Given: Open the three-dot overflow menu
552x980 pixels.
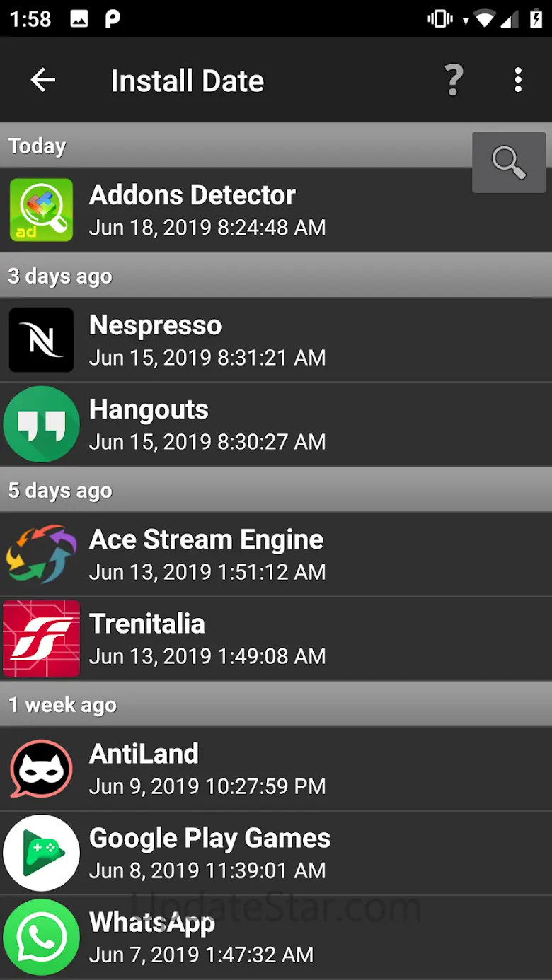Looking at the screenshot, I should [519, 81].
